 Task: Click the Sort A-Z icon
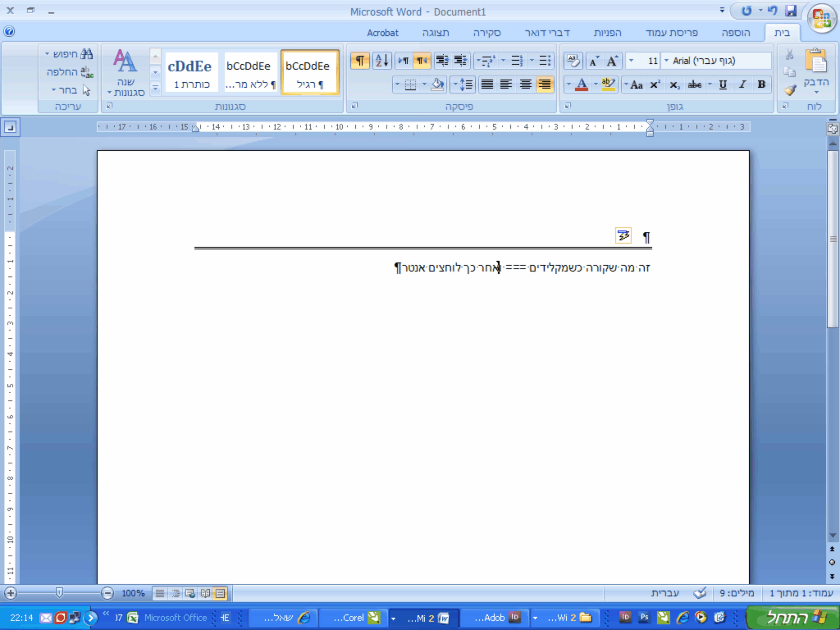coord(382,61)
